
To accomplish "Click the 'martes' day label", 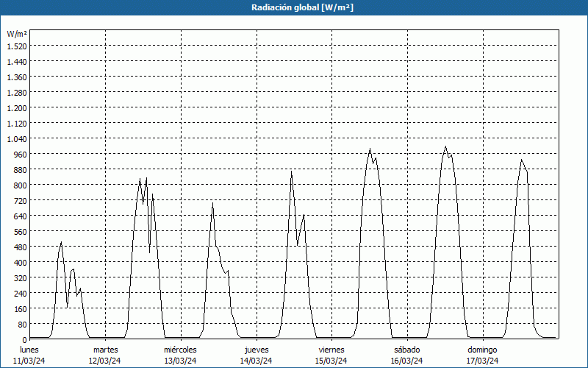I will pyautogui.click(x=105, y=350).
